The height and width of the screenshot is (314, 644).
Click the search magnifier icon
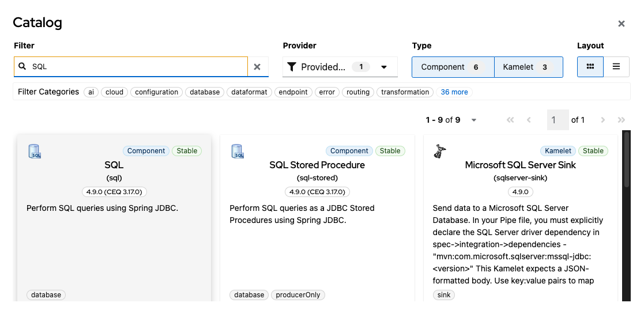[x=22, y=67]
